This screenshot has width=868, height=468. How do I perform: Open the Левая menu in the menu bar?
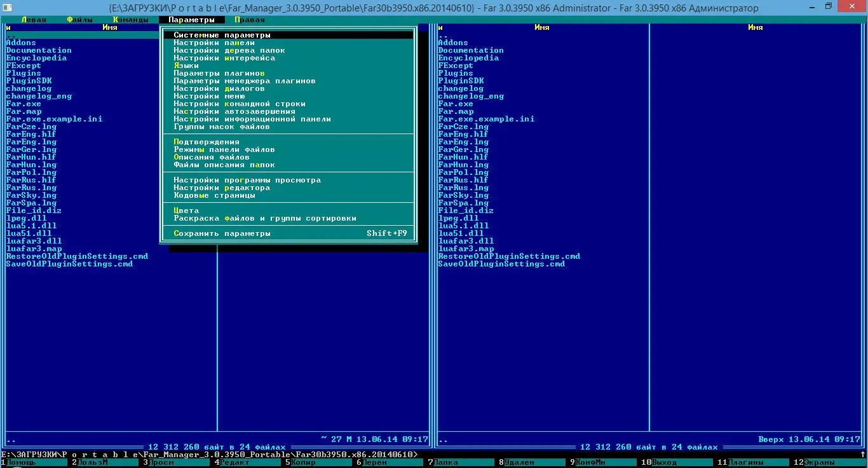click(x=34, y=20)
